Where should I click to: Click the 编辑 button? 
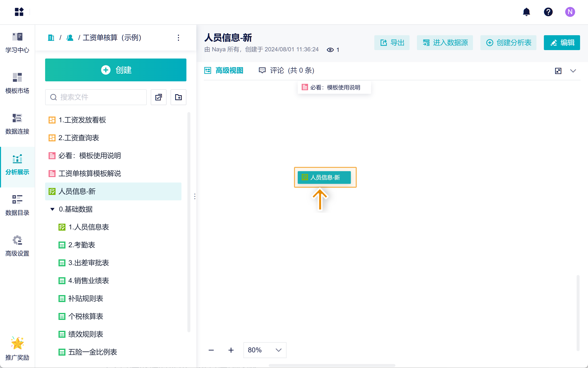point(561,43)
